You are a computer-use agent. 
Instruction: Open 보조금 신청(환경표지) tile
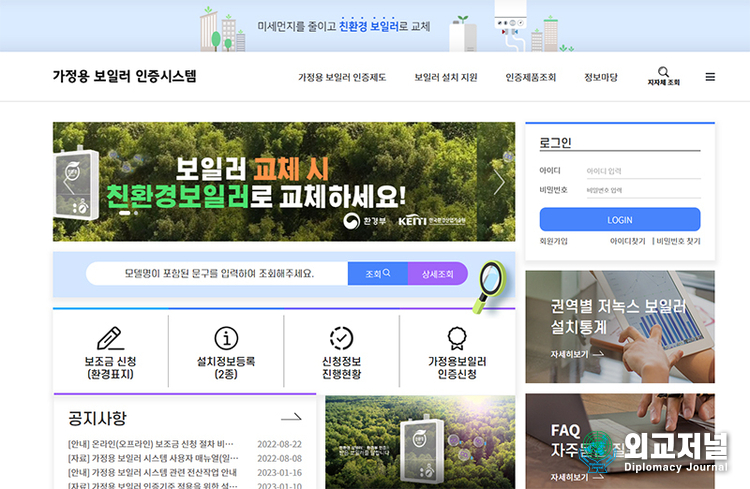pyautogui.click(x=110, y=351)
